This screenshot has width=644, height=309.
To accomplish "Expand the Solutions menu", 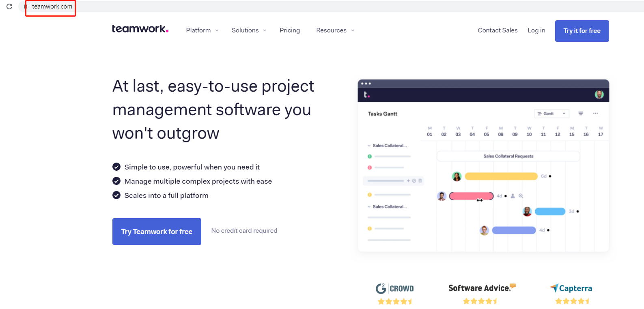I will point(249,30).
